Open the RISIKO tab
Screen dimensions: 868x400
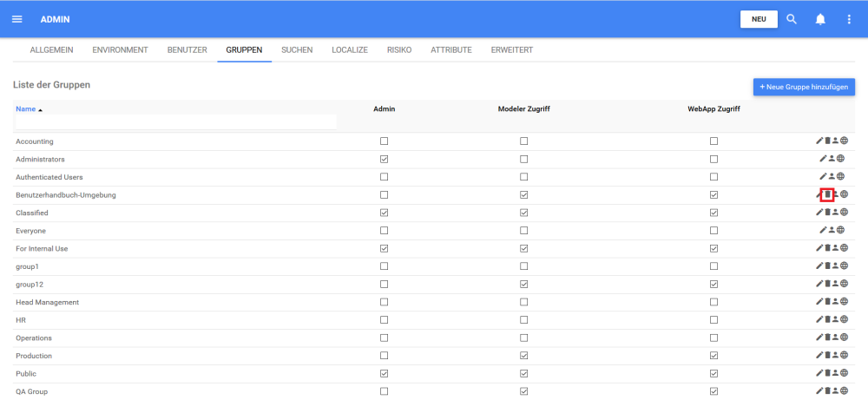[x=399, y=50]
